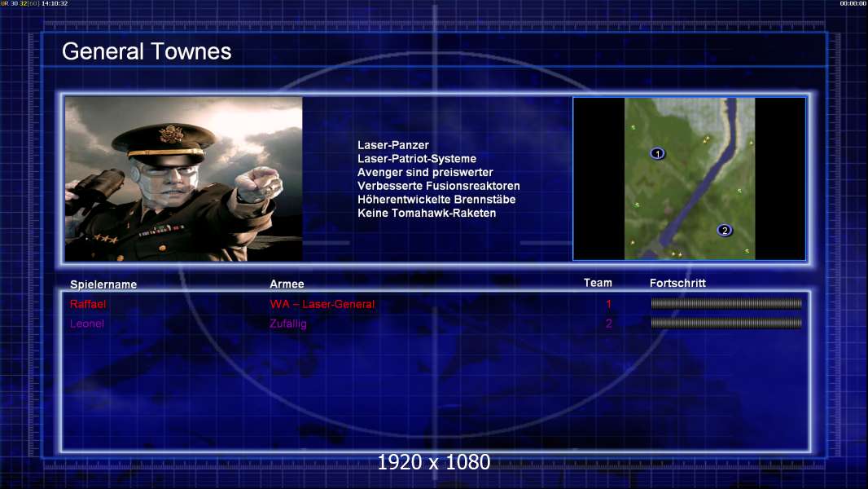
Task: Click Leonel's team number 2
Action: tap(608, 324)
